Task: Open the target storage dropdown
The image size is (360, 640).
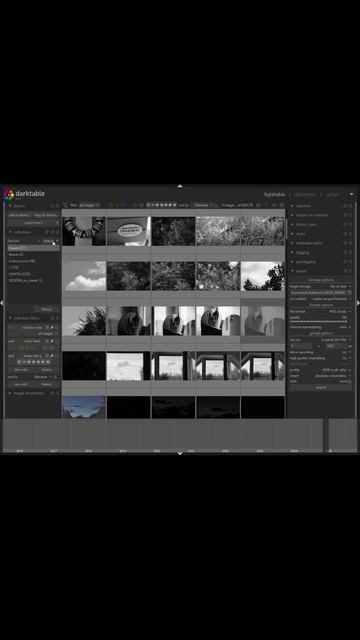Action: pos(321,287)
